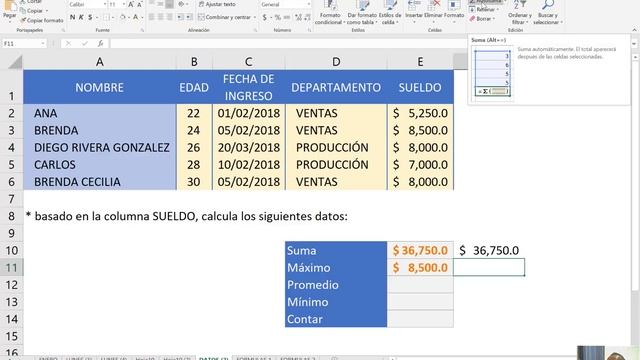Image resolution: width=640 pixels, height=360 pixels.
Task: Click the Select All corner triangle
Action: (14, 62)
